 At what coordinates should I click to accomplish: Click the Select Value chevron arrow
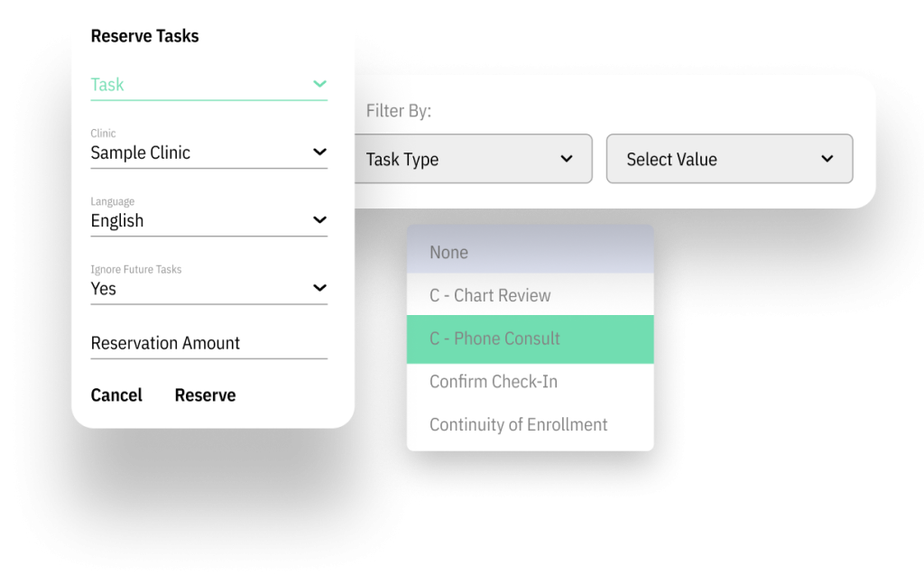(x=827, y=159)
